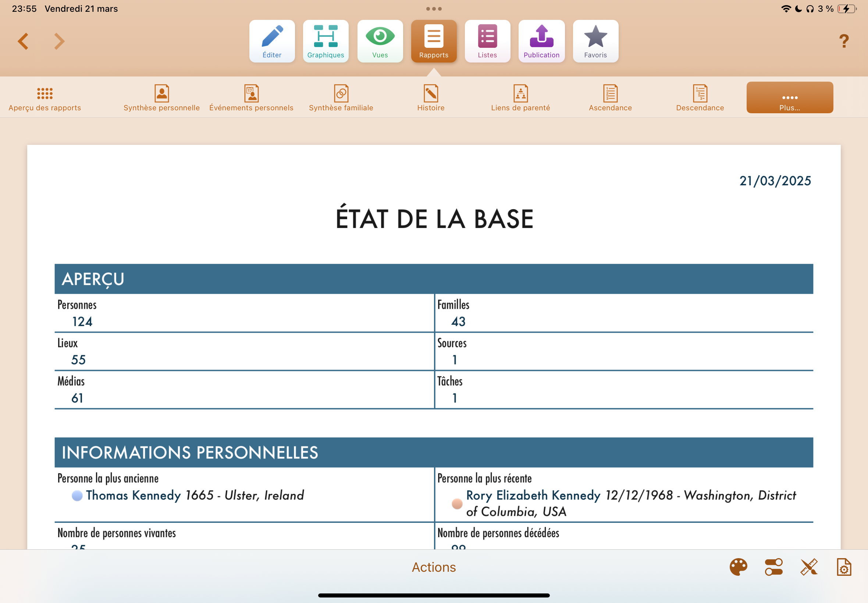Open the Ascendance report

[x=610, y=98]
